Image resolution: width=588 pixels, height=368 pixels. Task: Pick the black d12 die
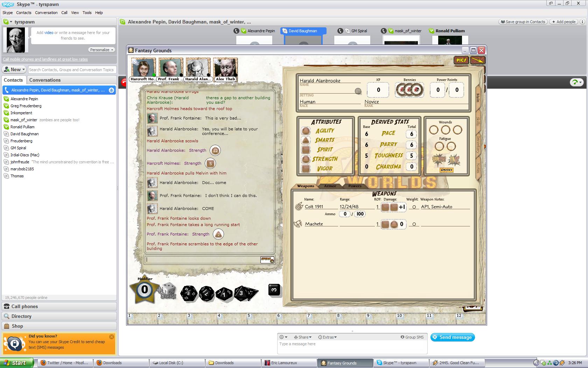206,294
